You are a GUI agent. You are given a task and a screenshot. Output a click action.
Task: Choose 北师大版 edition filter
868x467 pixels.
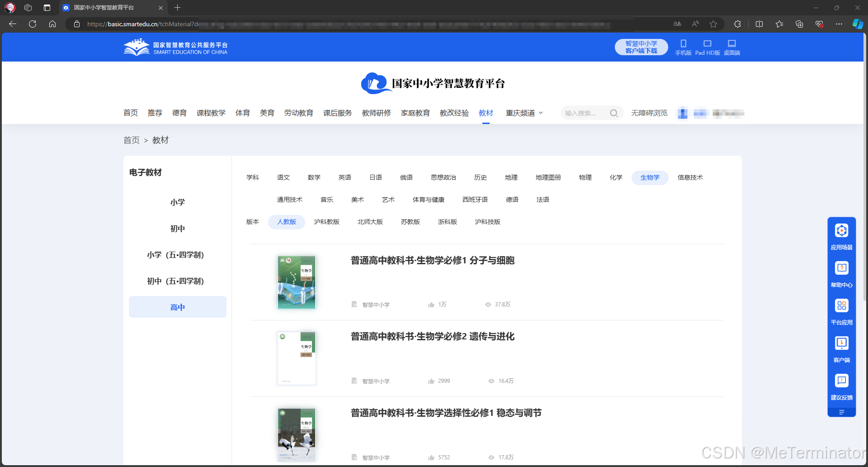(370, 222)
